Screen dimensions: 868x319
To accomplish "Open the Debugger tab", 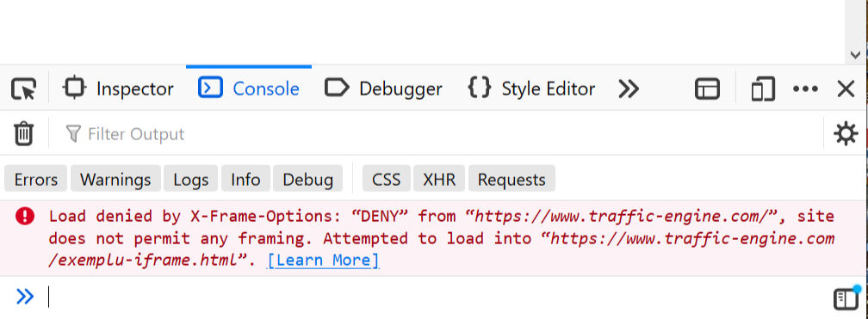I will click(x=383, y=89).
